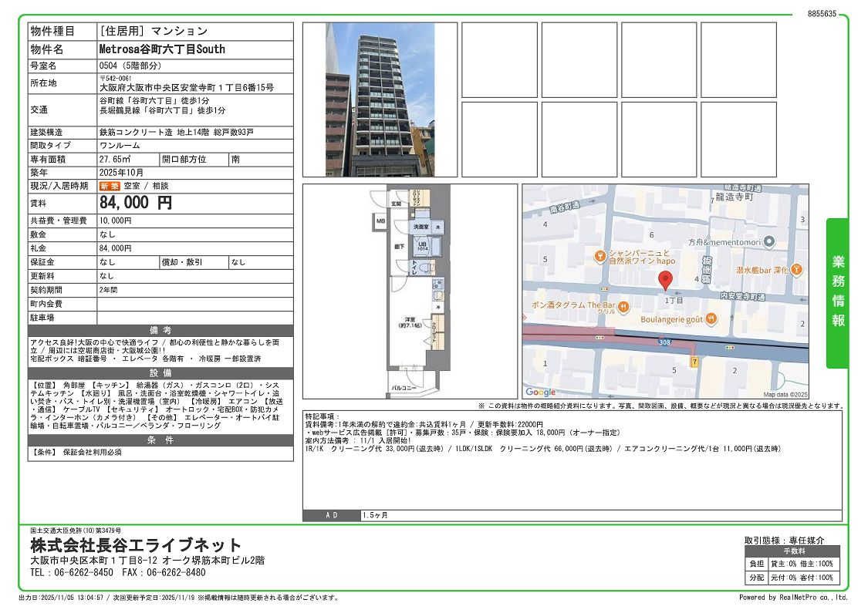Screen dimensions: 868x613
Task: Click the property name Metrosa谷町六丁目South
Action: click(x=163, y=49)
